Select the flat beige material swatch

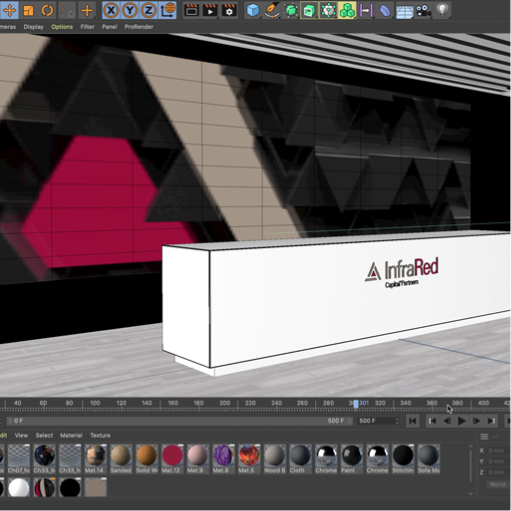(96, 488)
